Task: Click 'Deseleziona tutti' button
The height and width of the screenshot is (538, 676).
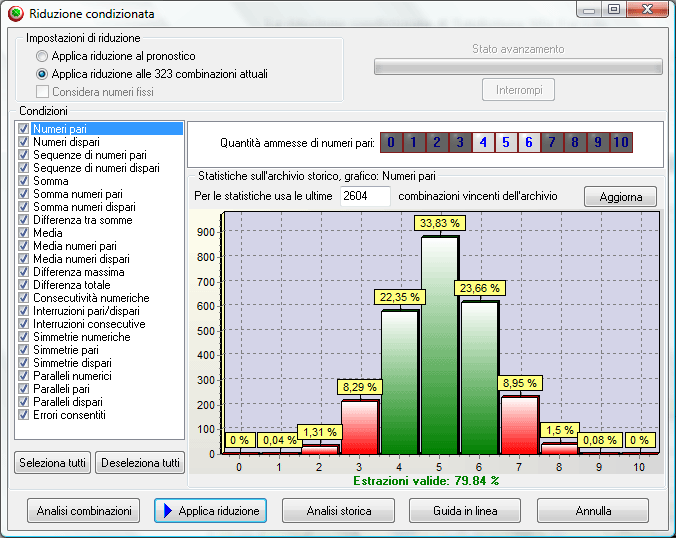Action: 140,463
